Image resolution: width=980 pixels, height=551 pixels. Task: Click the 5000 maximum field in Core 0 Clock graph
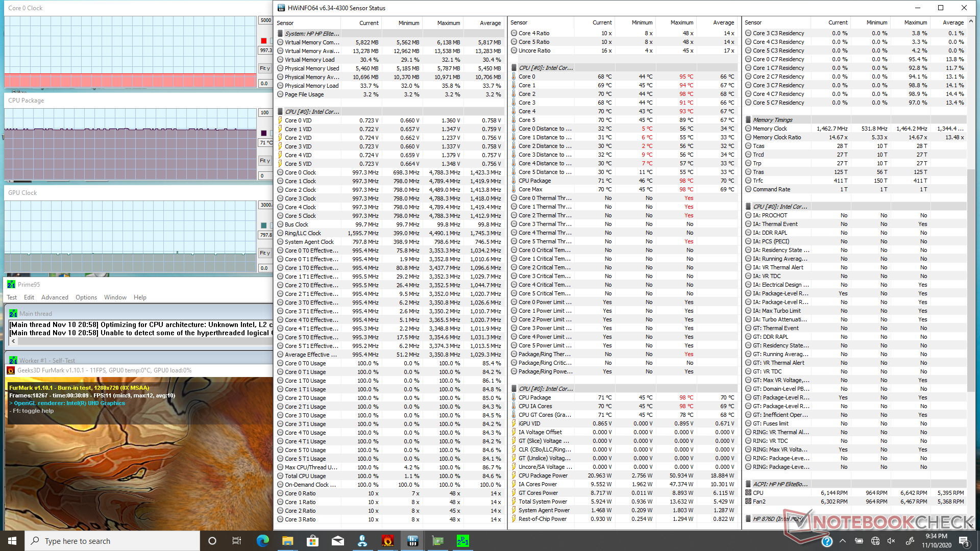pyautogui.click(x=265, y=20)
